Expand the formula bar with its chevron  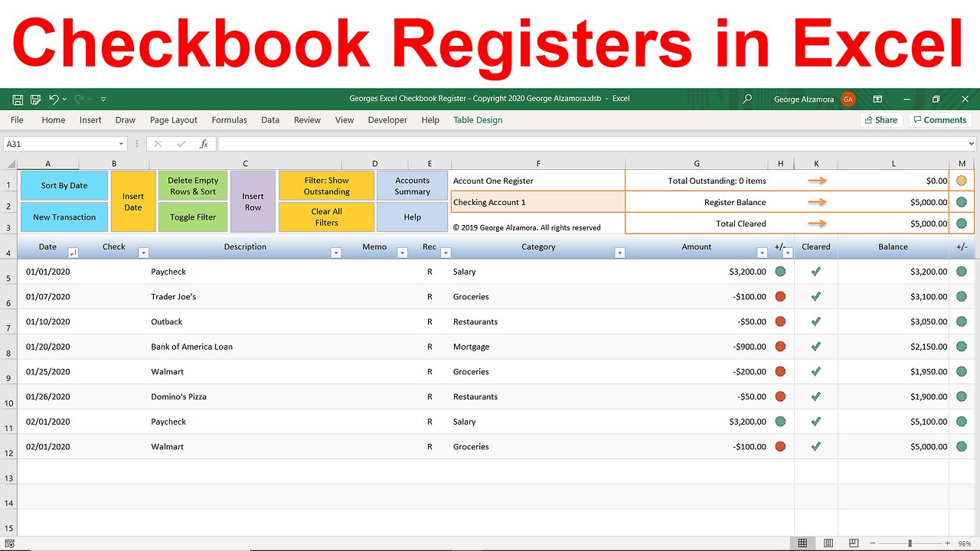click(x=972, y=144)
